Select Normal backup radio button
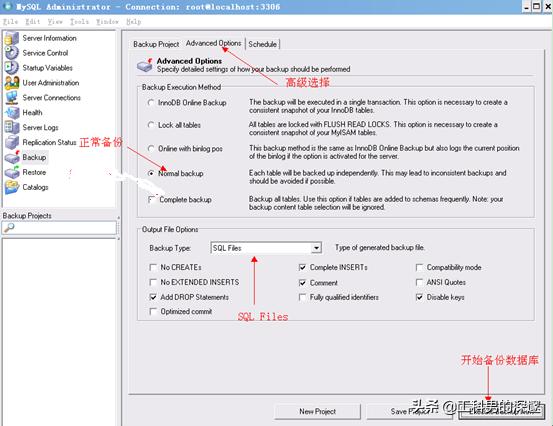Viewport: 553px width, 426px height. coord(151,173)
